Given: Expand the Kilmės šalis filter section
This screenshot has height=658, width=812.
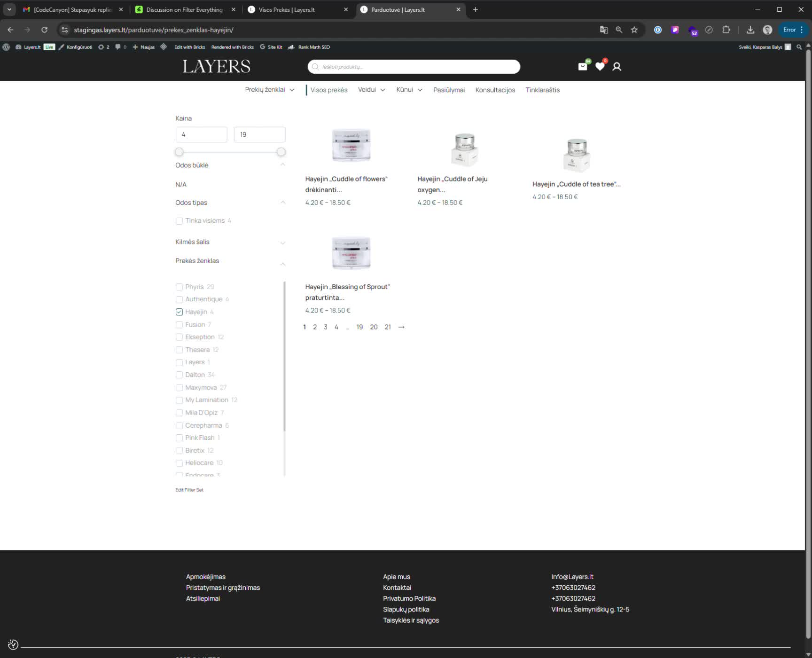Looking at the screenshot, I should coord(282,243).
